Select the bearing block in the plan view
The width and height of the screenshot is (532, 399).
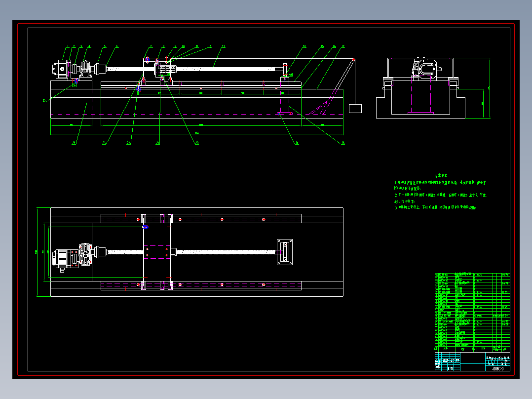click(x=285, y=252)
